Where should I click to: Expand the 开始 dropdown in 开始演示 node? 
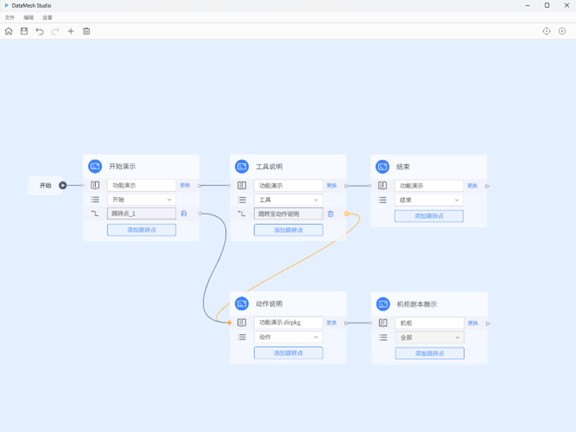(141, 199)
